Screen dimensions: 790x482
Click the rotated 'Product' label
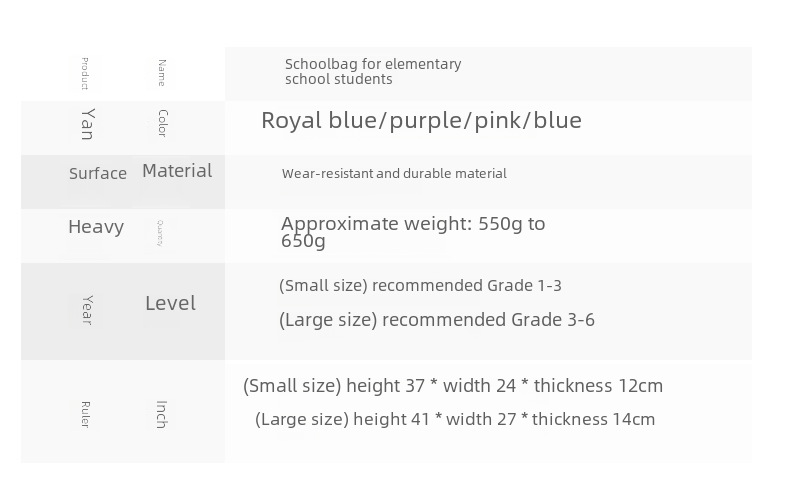(x=85, y=74)
